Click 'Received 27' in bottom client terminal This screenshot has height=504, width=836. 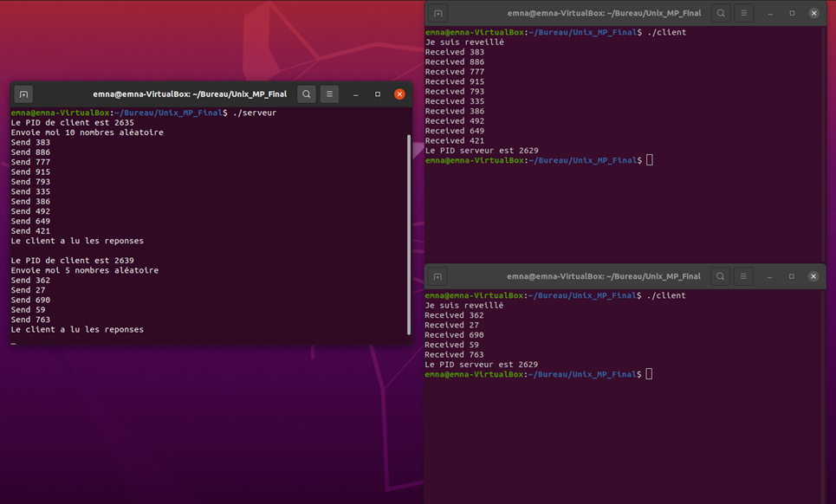451,325
